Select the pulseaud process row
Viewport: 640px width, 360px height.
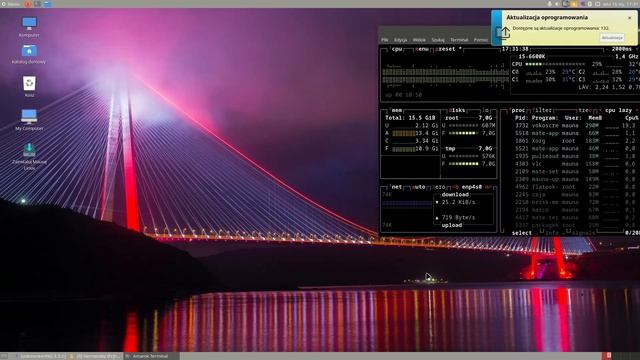(x=575, y=156)
